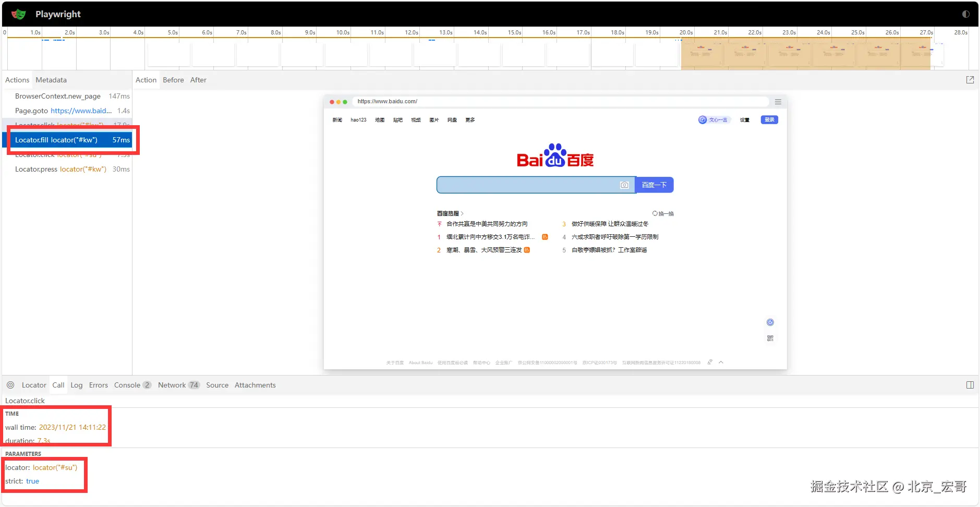Select the BrowserContext.new_page action
980x507 pixels.
[67, 96]
